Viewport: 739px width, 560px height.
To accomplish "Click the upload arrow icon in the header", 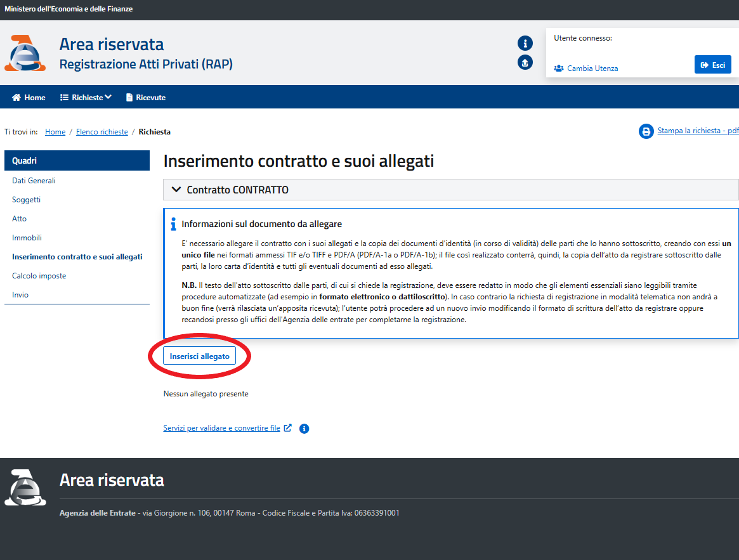I will (x=525, y=62).
